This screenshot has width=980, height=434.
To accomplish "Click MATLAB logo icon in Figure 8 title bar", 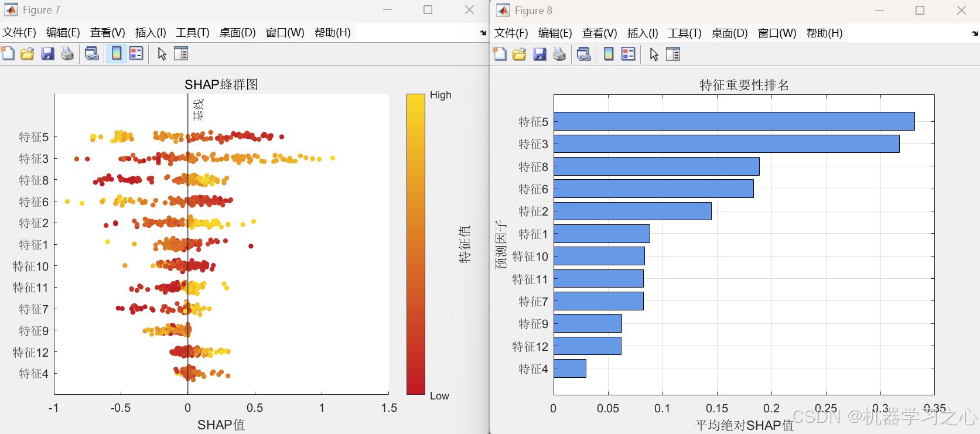I will pyautogui.click(x=503, y=11).
